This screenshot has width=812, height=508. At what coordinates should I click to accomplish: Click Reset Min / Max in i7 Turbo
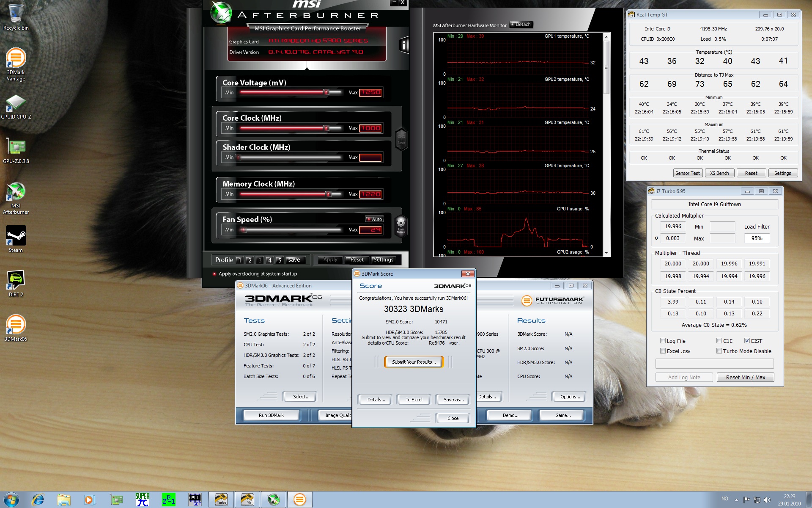coord(745,377)
